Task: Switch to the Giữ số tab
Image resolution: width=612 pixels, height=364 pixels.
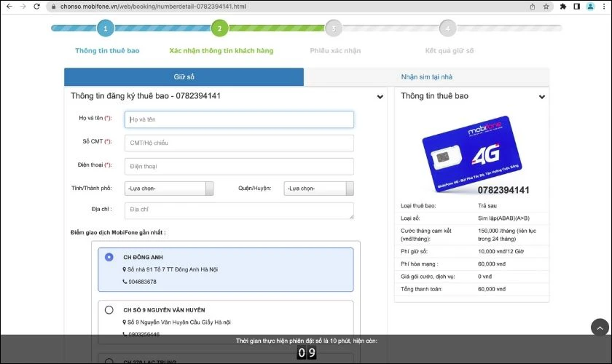Action: coord(184,77)
